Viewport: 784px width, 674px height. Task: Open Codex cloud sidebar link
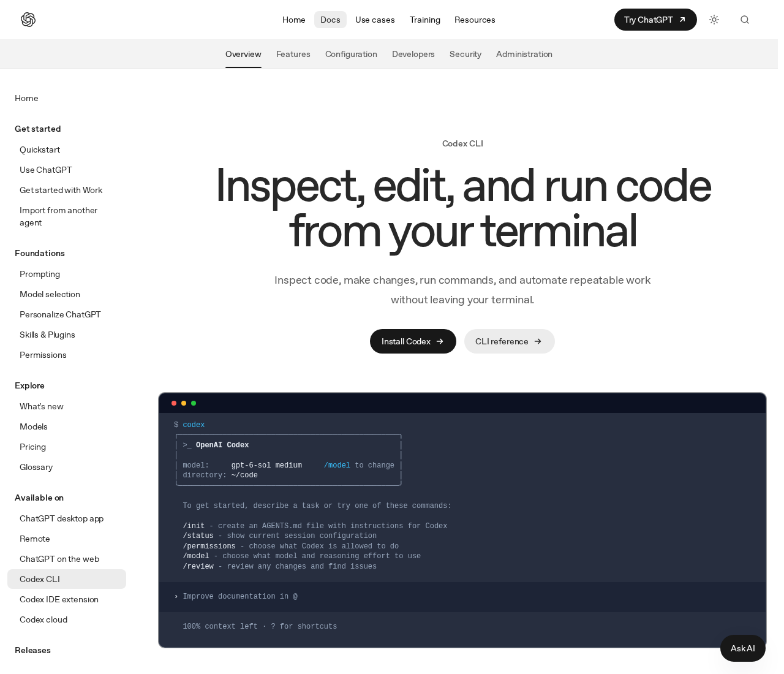[x=43, y=619]
